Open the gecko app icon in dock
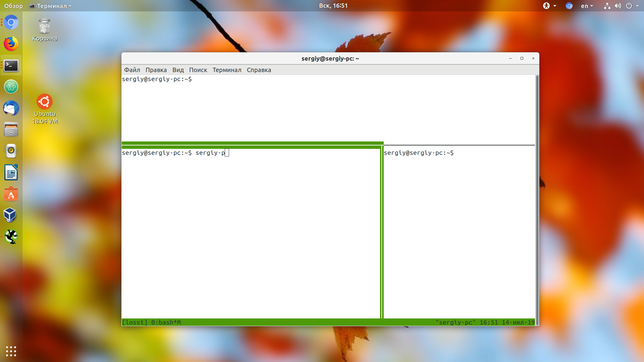 click(11, 237)
